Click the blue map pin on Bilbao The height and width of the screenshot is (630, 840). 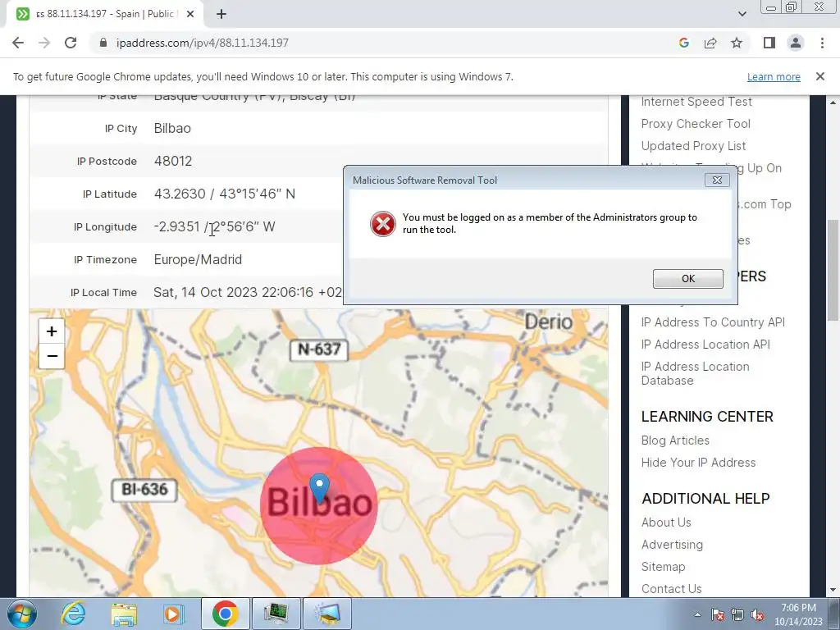click(x=320, y=487)
